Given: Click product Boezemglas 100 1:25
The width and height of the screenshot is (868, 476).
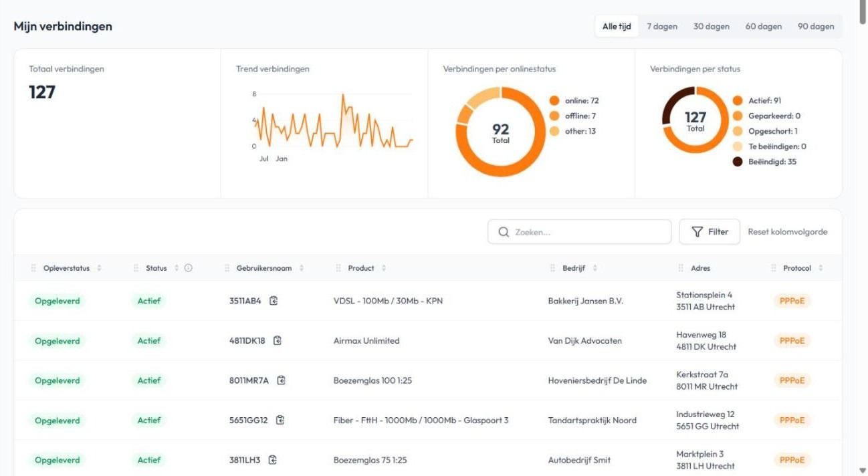Looking at the screenshot, I should [372, 380].
